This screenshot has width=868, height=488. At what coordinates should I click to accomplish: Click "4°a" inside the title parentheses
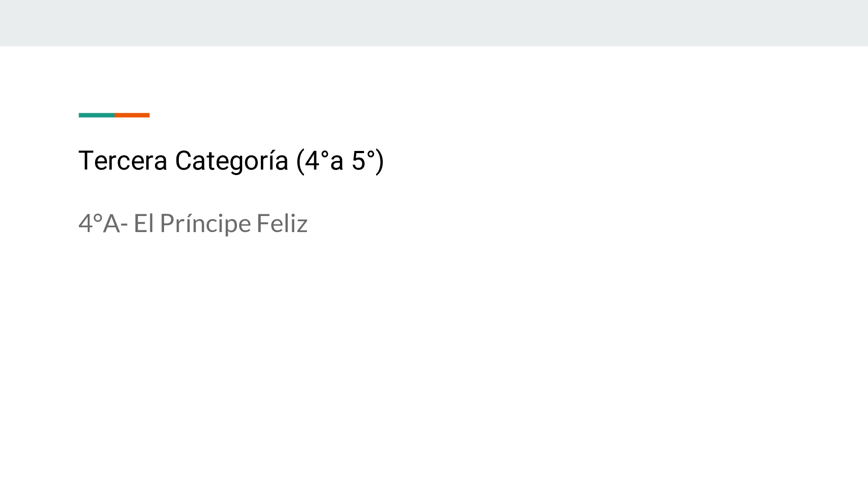point(324,161)
